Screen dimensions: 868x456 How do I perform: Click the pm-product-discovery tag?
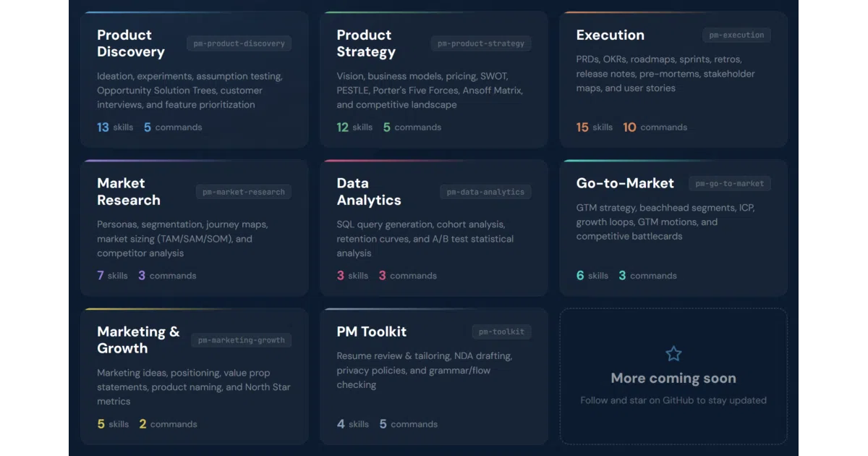239,43
